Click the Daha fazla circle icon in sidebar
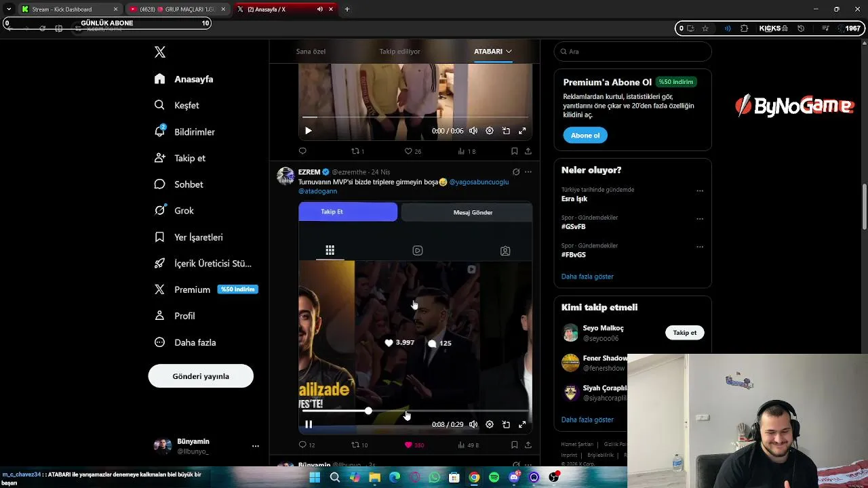 pos(160,342)
